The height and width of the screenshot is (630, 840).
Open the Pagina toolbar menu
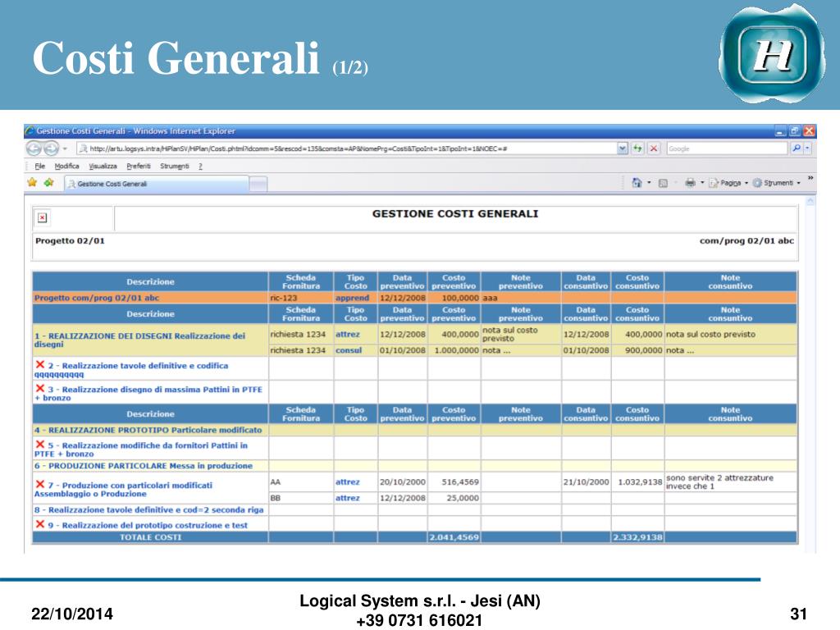[728, 183]
